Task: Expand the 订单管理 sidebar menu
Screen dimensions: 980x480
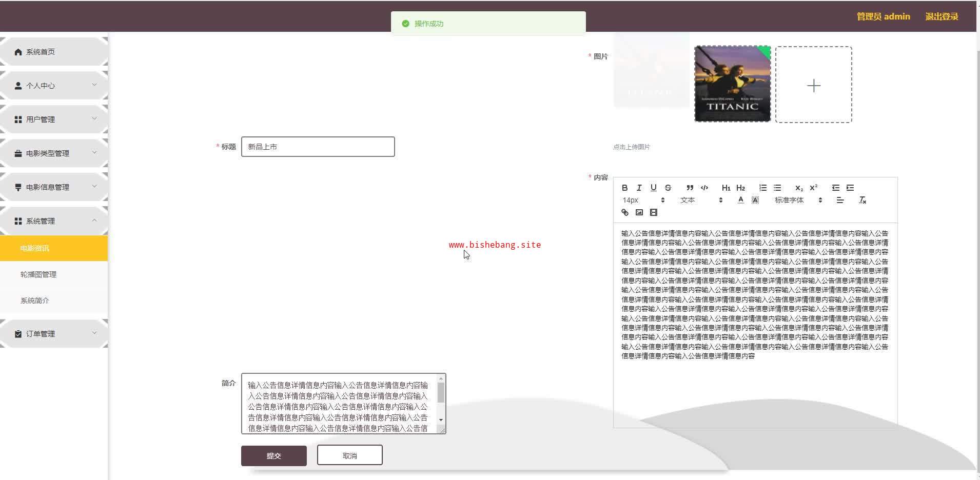Action: [x=54, y=334]
